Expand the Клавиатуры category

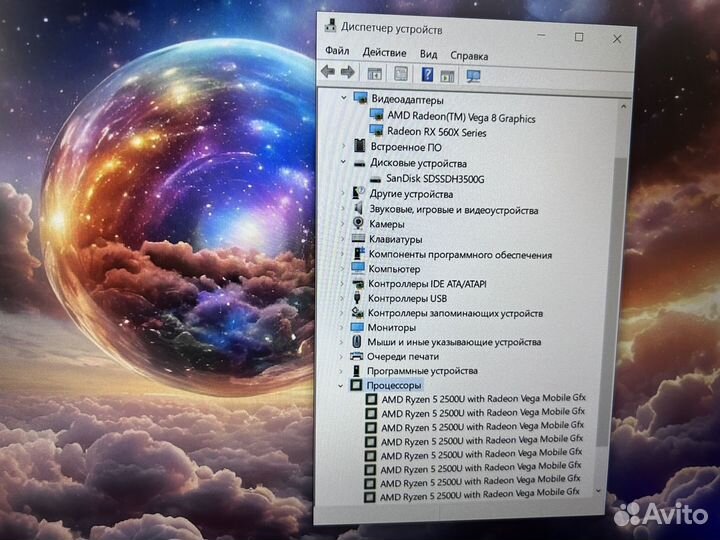(343, 239)
